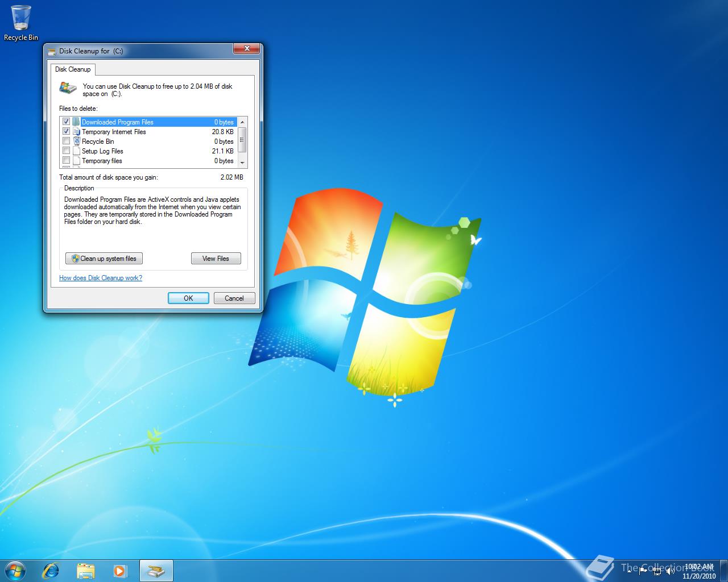Open Windows Explorer from the taskbar
Image resolution: width=728 pixels, height=582 pixels.
click(85, 570)
